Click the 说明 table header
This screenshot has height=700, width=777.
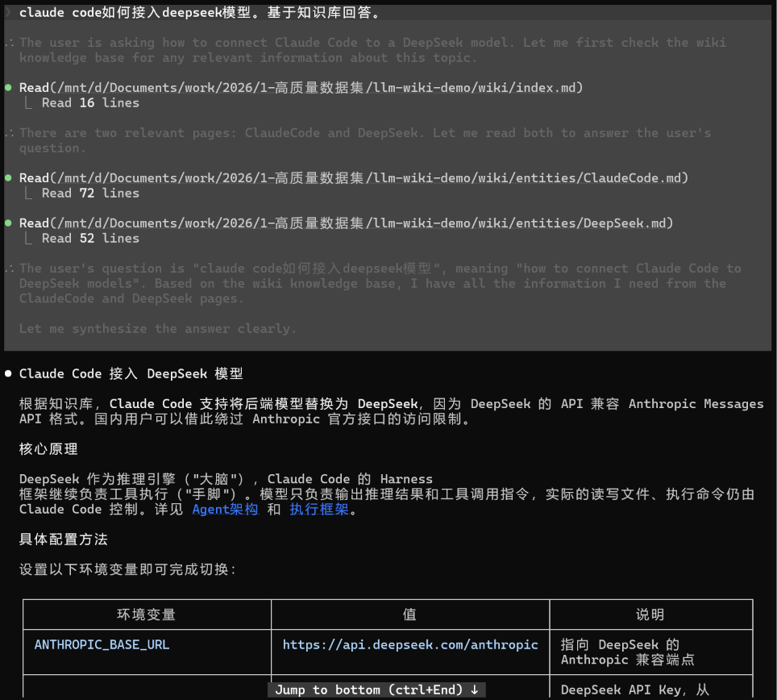[x=650, y=615]
